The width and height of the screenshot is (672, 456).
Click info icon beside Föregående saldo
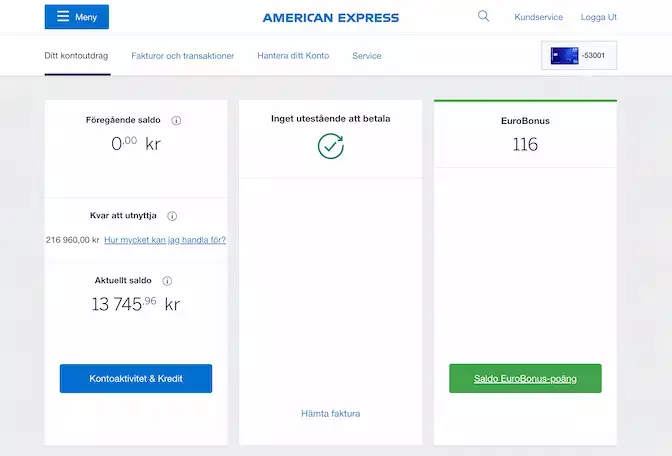(x=176, y=120)
